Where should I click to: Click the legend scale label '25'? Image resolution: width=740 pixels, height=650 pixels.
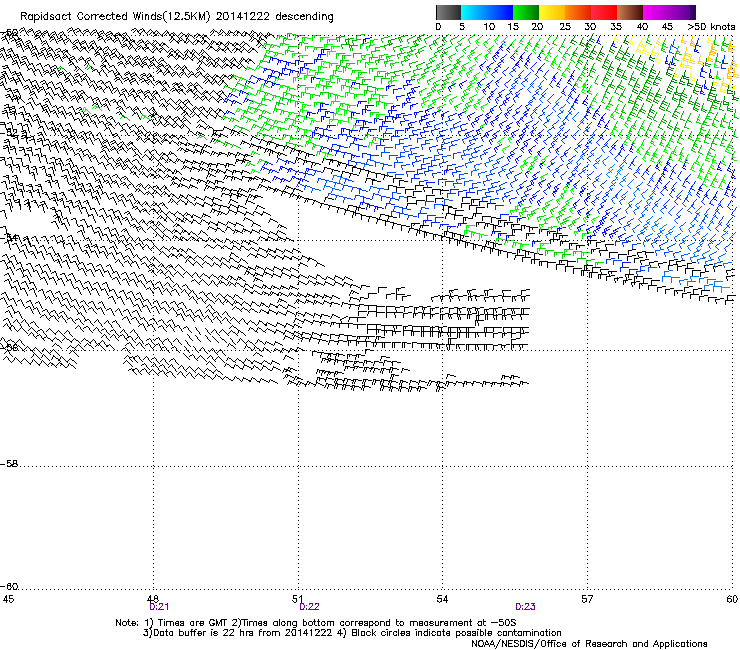tap(565, 27)
